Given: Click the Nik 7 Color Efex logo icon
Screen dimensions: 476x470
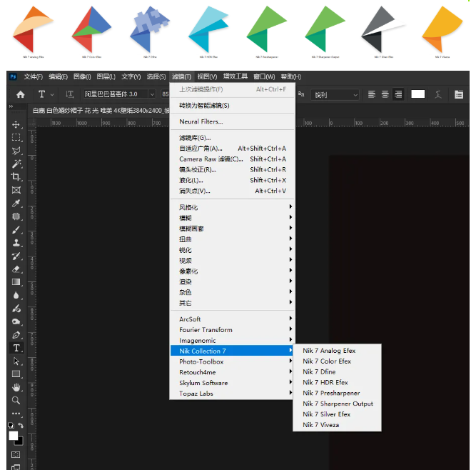Looking at the screenshot, I should pyautogui.click(x=91, y=29).
